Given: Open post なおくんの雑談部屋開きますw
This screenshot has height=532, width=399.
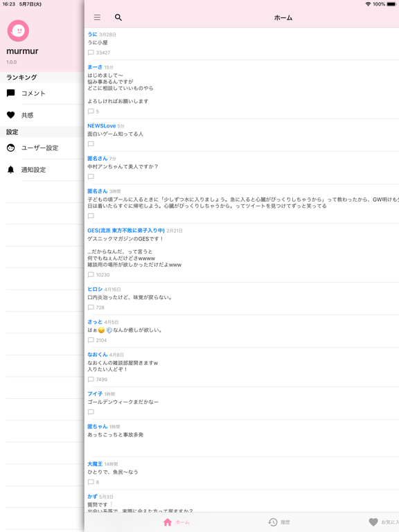Looking at the screenshot, I should [123, 363].
